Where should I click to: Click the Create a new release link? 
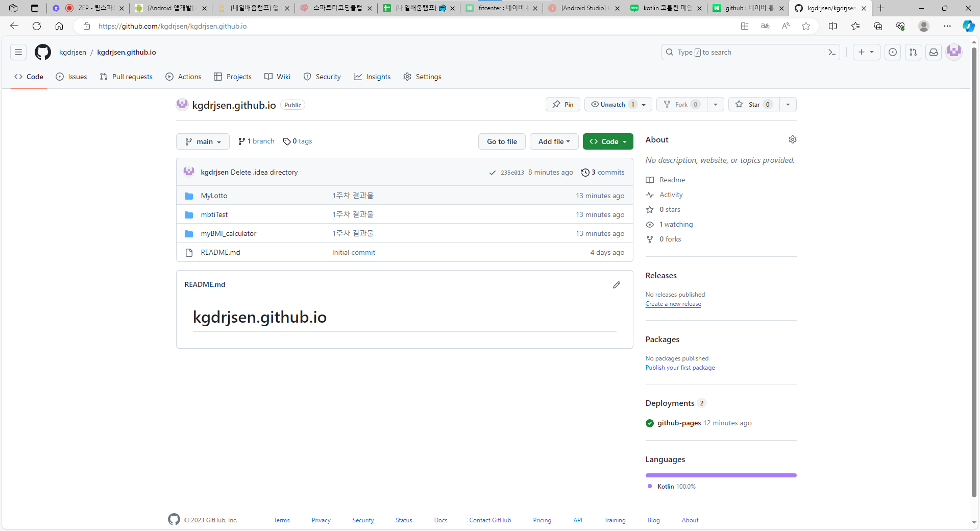(673, 304)
